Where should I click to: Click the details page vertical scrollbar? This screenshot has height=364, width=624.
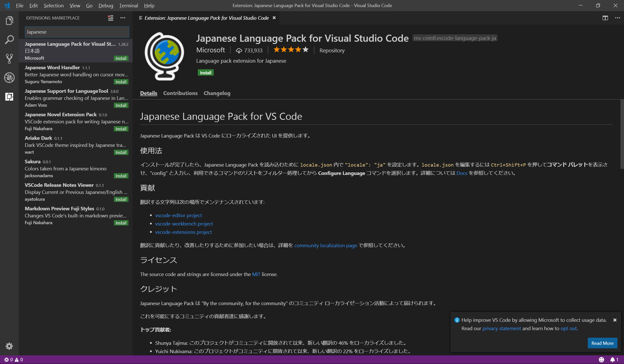[x=622, y=134]
